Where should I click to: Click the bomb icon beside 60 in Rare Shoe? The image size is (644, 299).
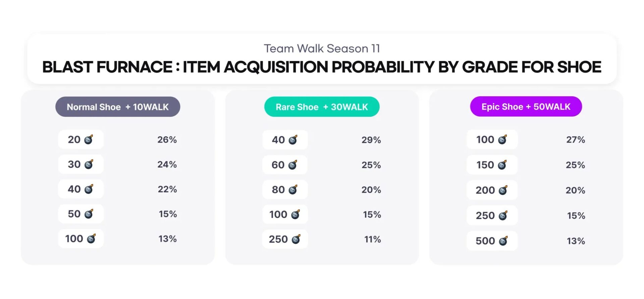tap(293, 165)
